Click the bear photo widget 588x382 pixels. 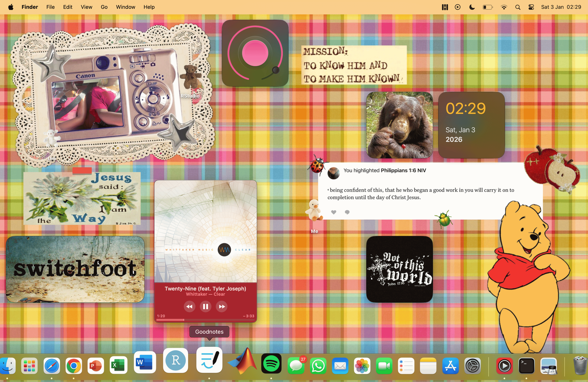tap(399, 125)
